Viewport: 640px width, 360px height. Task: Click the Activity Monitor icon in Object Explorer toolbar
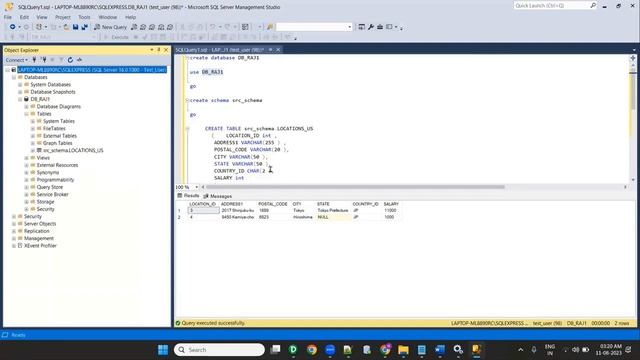(x=79, y=60)
